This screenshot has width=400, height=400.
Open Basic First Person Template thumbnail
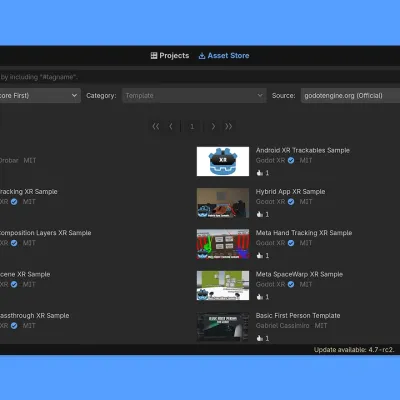223,327
